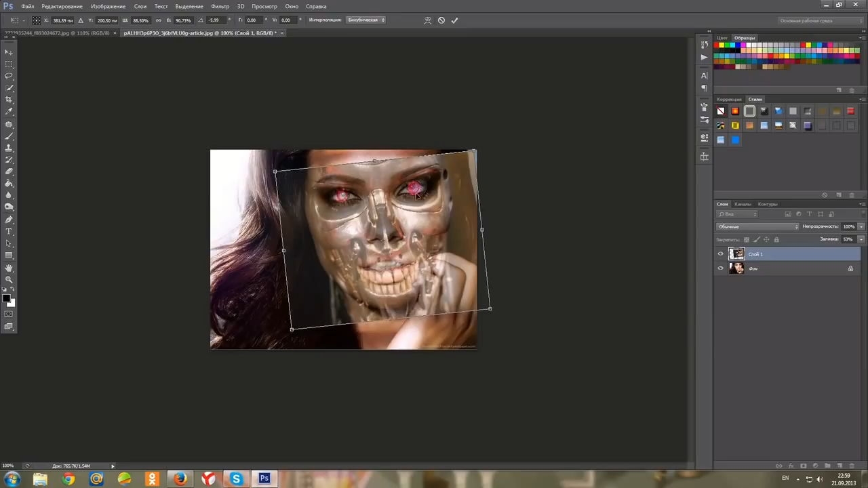The image size is (868, 488).
Task: Select the Zoom tool
Action: pyautogui.click(x=9, y=279)
